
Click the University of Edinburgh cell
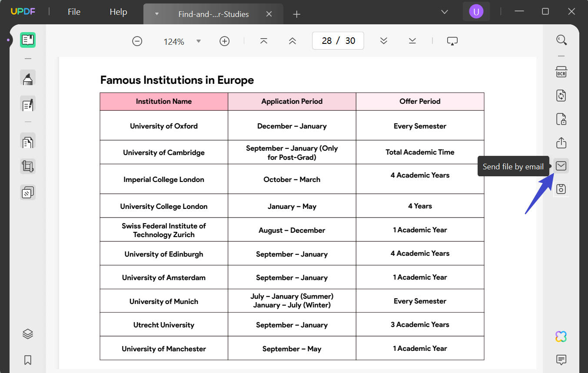(x=164, y=254)
